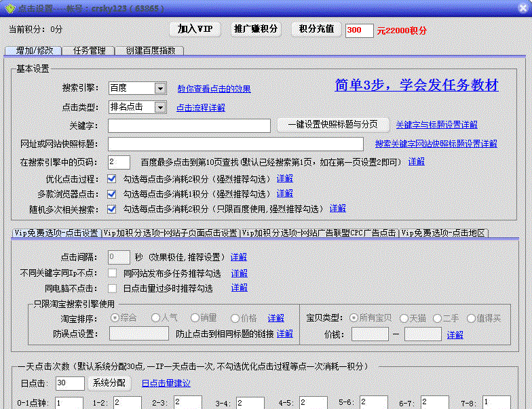Select the Vip加积分选项-网站子页面点击设置 tab
This screenshot has width=532, height=409.
tap(170, 233)
